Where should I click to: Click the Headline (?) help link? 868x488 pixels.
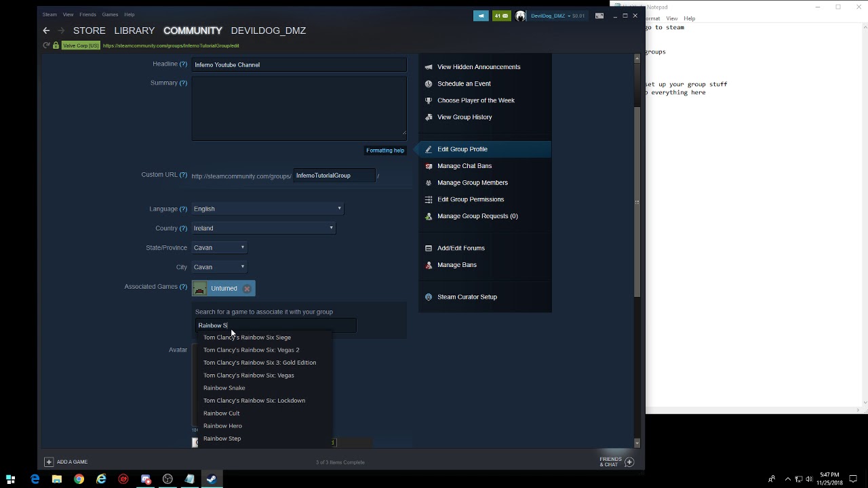183,64
